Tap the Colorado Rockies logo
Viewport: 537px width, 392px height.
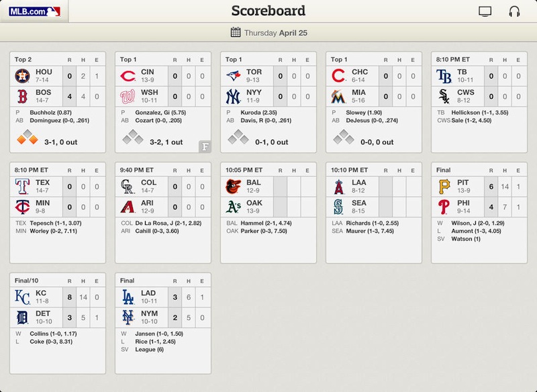tap(128, 187)
